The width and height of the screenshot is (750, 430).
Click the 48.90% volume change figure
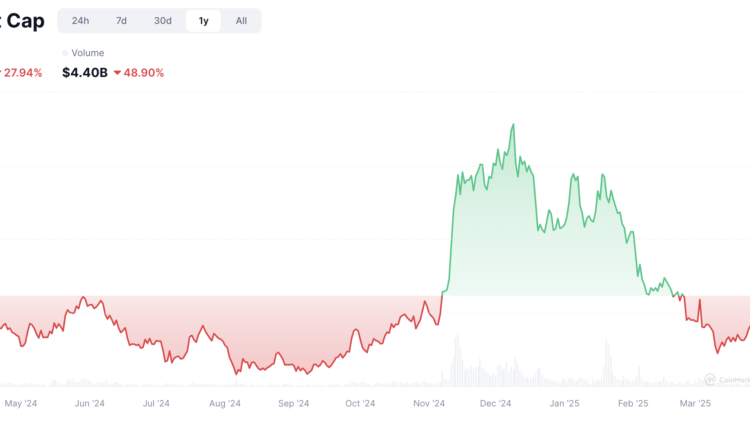[x=145, y=73]
